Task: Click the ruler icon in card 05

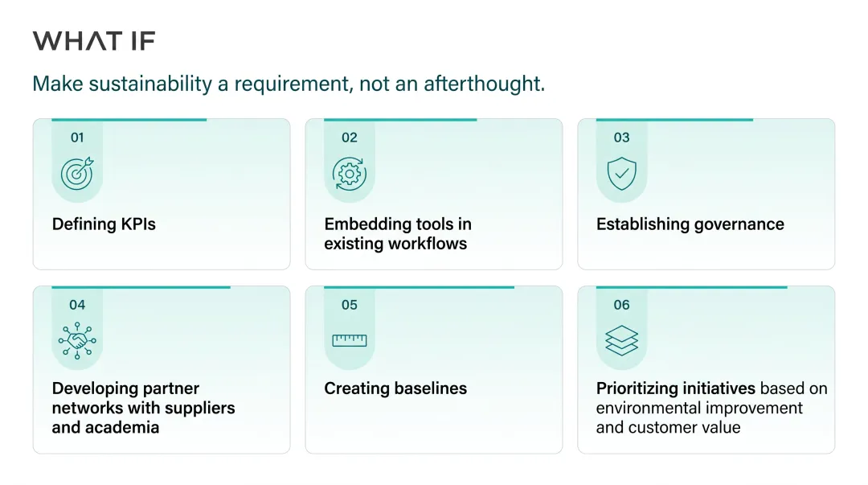Action: [x=350, y=340]
